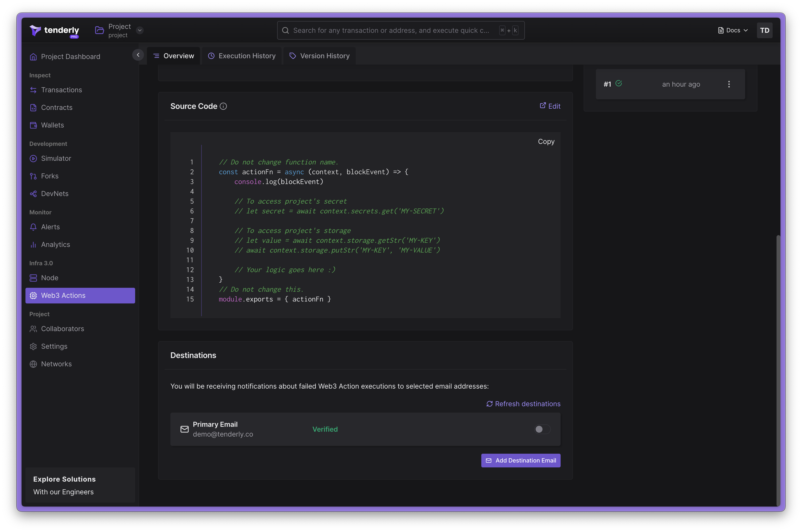Refresh destinations

point(523,404)
